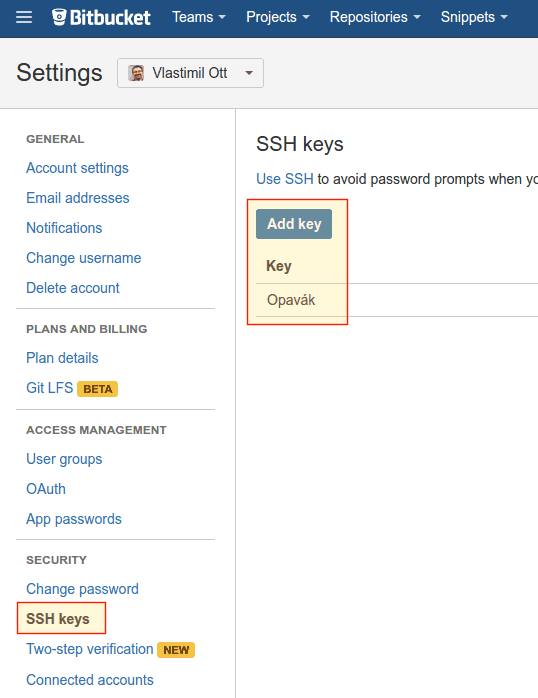
Task: Click the PLANS AND BILLING heading
Action: pyautogui.click(x=87, y=329)
